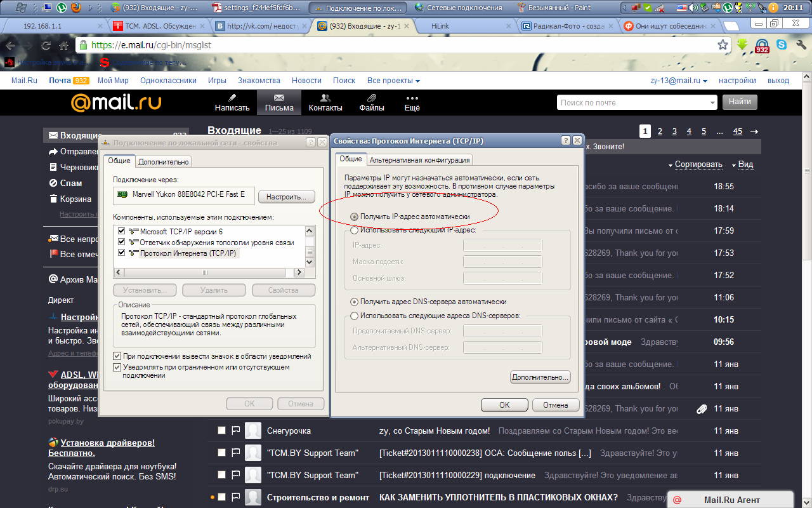Click the green download arrow extension icon
This screenshot has width=812, height=508.
click(743, 45)
